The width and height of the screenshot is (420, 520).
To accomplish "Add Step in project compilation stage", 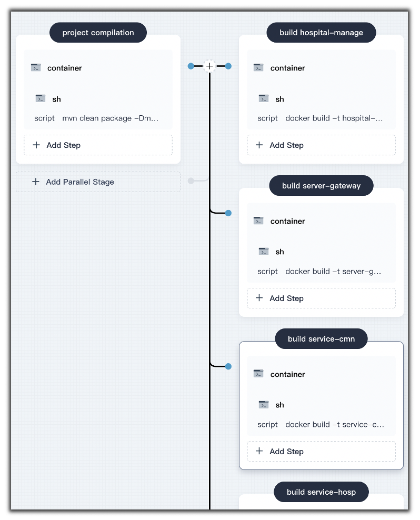I will click(x=98, y=145).
